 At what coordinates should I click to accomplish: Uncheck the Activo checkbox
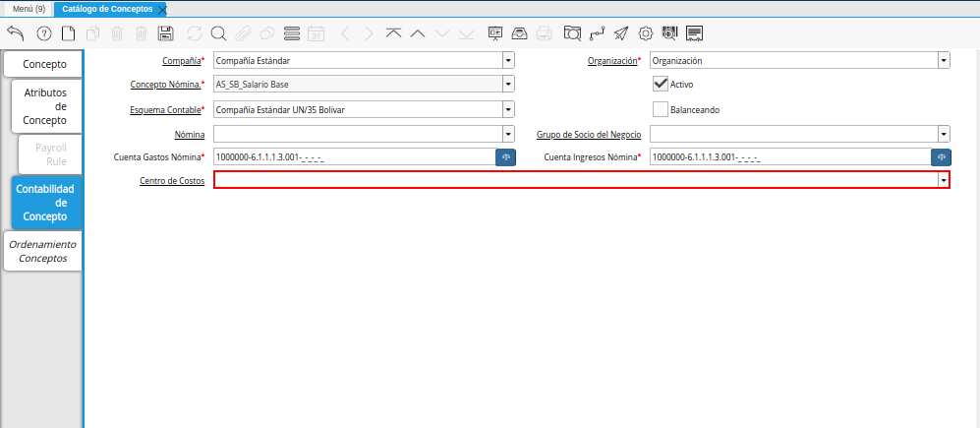click(x=661, y=84)
